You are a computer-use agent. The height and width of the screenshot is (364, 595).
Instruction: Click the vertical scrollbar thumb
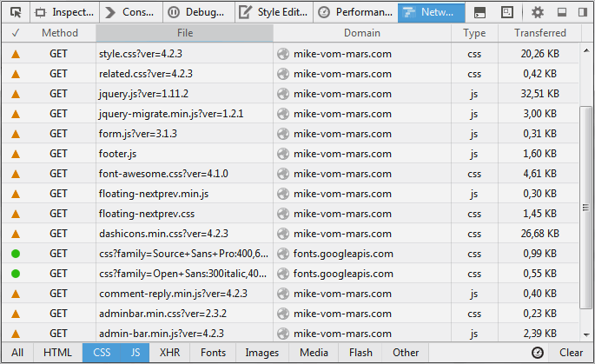585,208
